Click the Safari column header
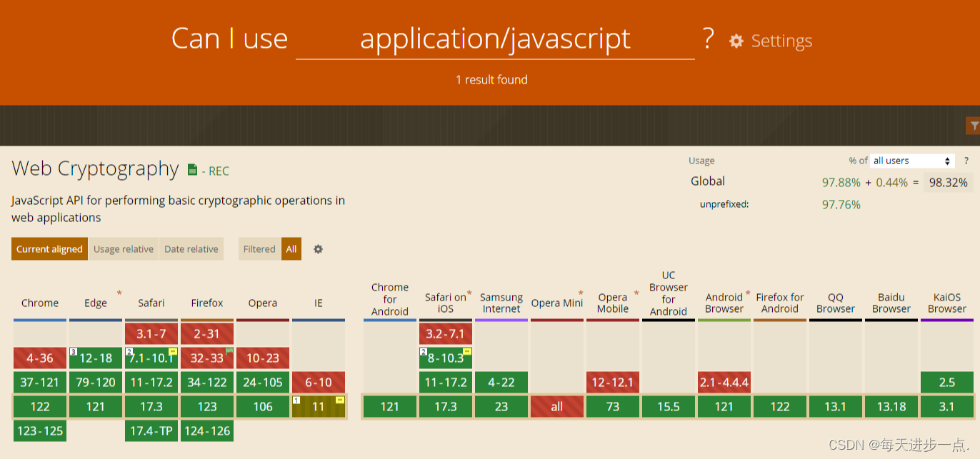980x459 pixels. click(151, 303)
